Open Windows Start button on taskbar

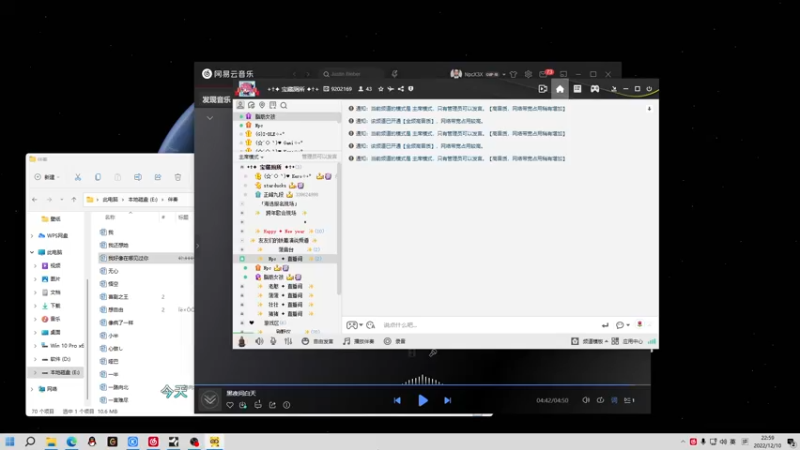[10, 441]
